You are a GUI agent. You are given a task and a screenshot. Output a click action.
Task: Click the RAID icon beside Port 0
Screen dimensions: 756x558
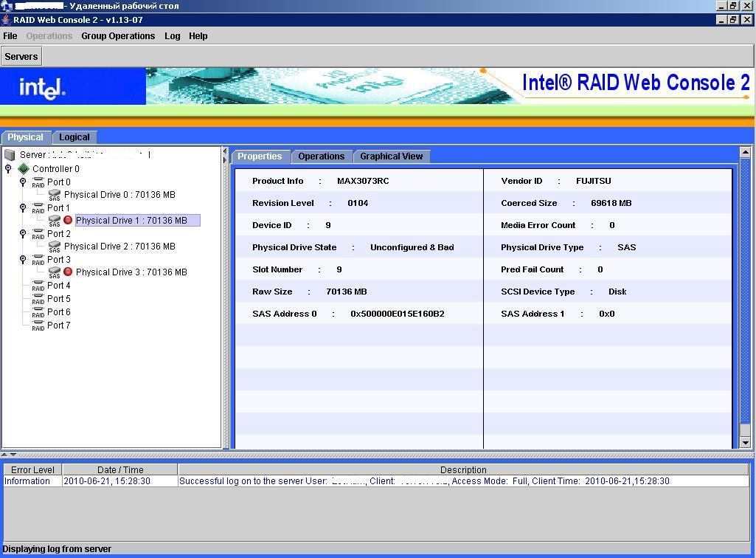click(x=38, y=182)
